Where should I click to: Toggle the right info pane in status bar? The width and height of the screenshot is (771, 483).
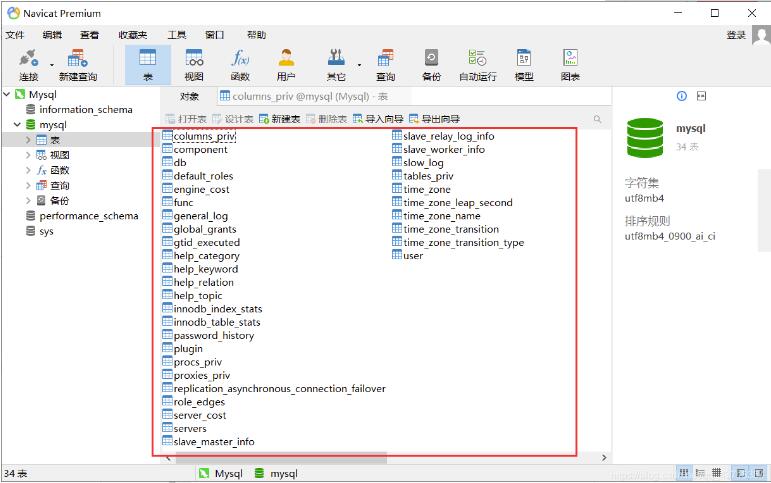[759, 473]
